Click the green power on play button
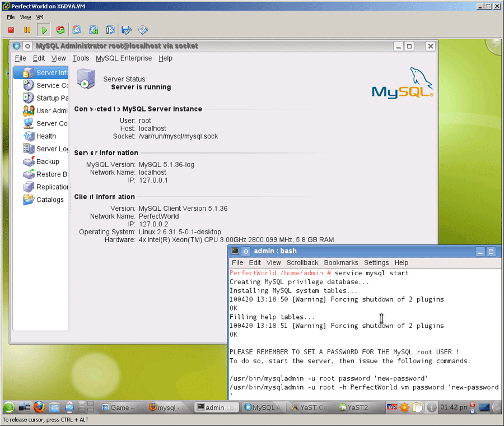This screenshot has width=504, height=426. tap(44, 30)
